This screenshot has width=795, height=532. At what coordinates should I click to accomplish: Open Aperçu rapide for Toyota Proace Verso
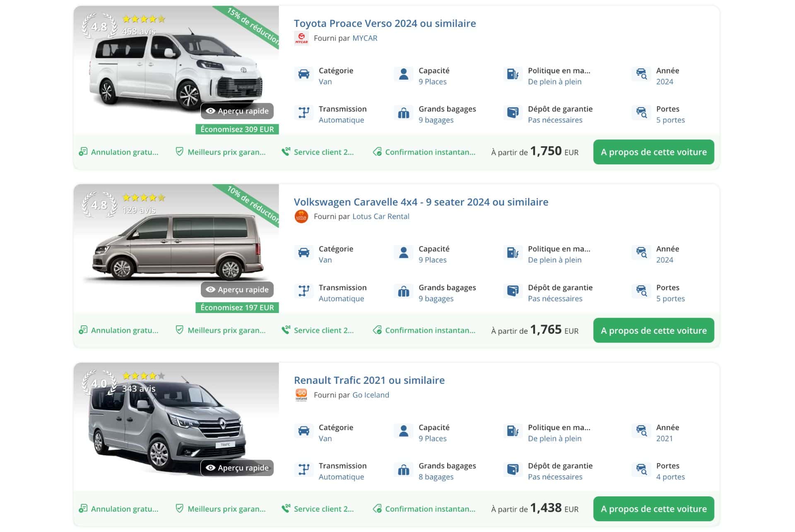237,111
